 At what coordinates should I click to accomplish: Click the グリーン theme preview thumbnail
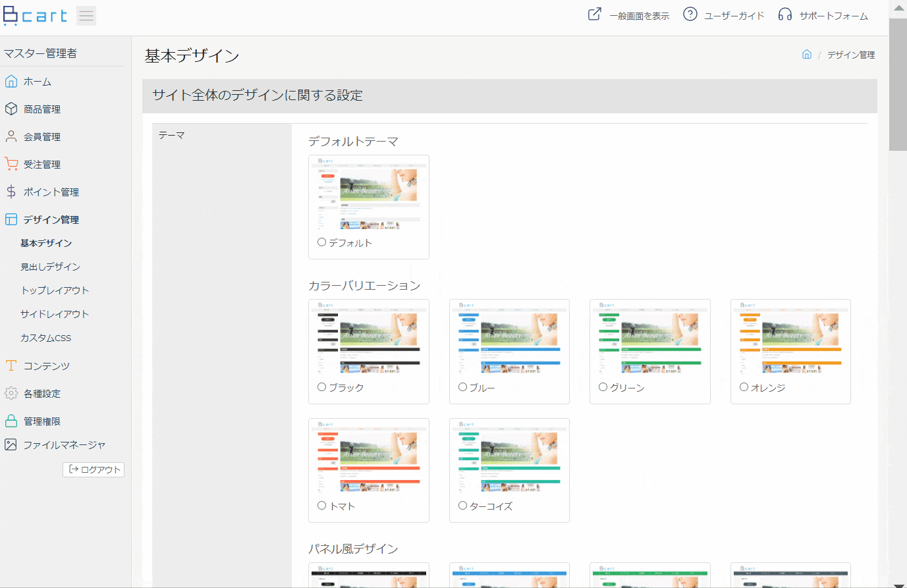pos(650,339)
